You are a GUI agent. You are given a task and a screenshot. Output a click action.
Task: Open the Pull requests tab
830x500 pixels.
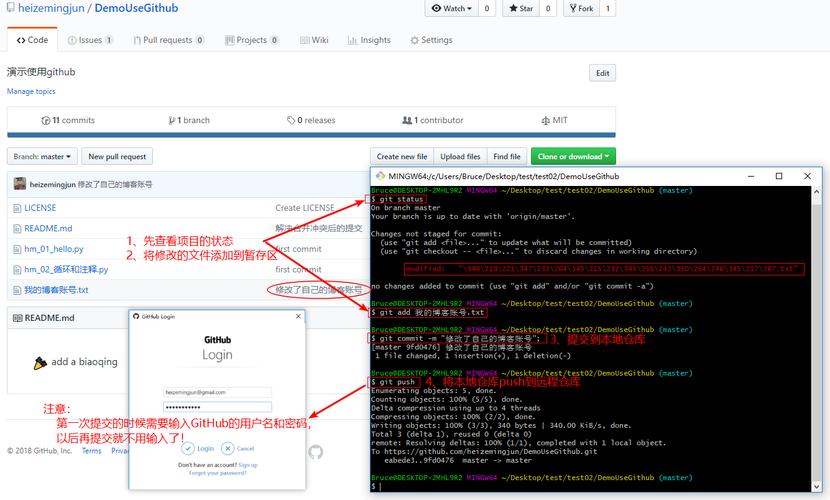168,40
